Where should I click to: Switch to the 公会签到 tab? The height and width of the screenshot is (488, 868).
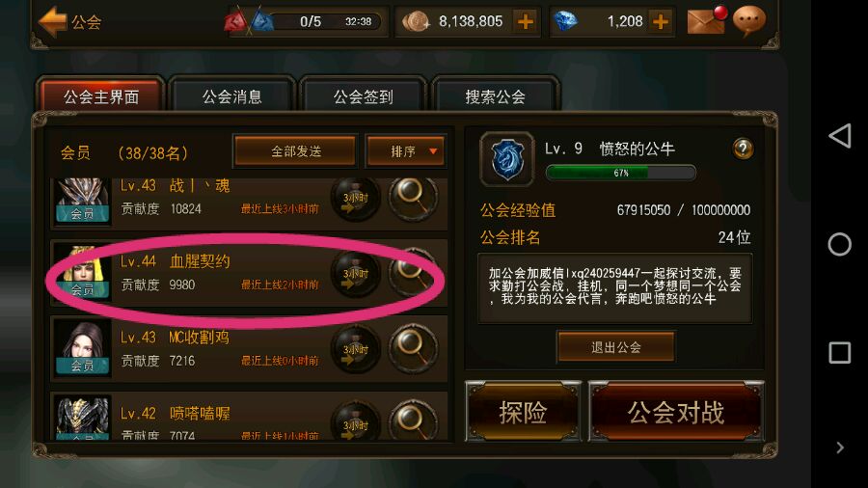364,96
